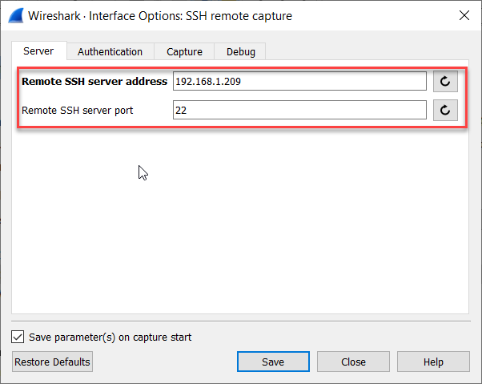Click the Restore Defaults button

click(52, 362)
